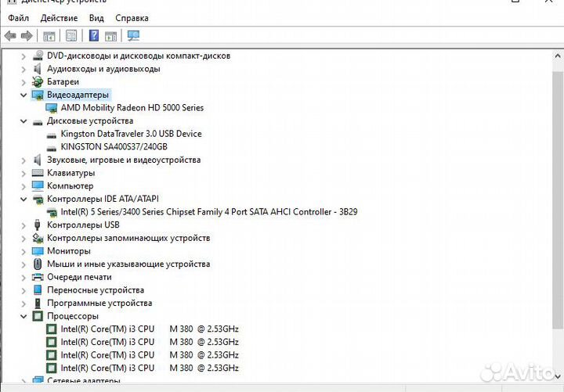The image size is (564, 392).
Task: Click the first Intel Core i3 CPU icon
Action: coord(52,329)
